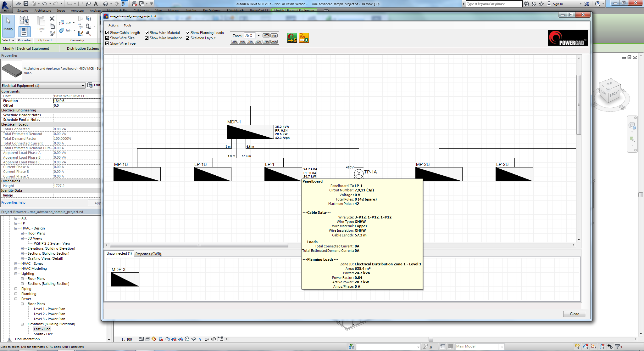Screen dimensions: 644x351
Task: Click the Match Type Properties paintbrush icon
Action: click(52, 33)
